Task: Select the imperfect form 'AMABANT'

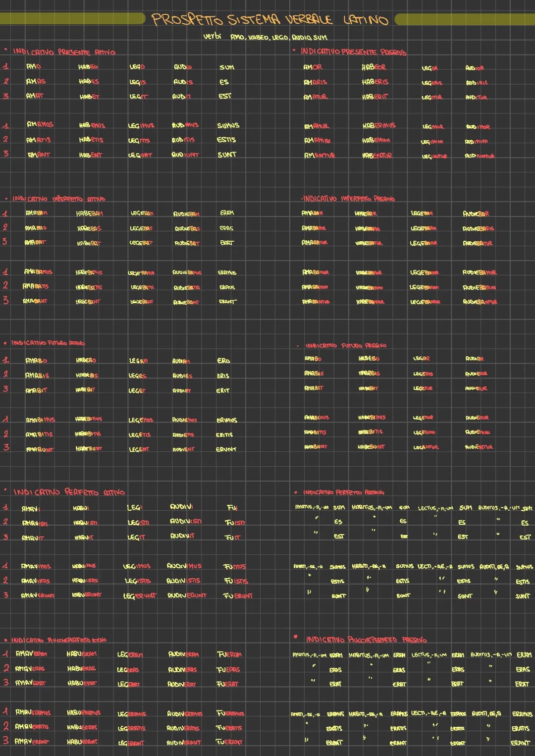Action: tap(35, 301)
